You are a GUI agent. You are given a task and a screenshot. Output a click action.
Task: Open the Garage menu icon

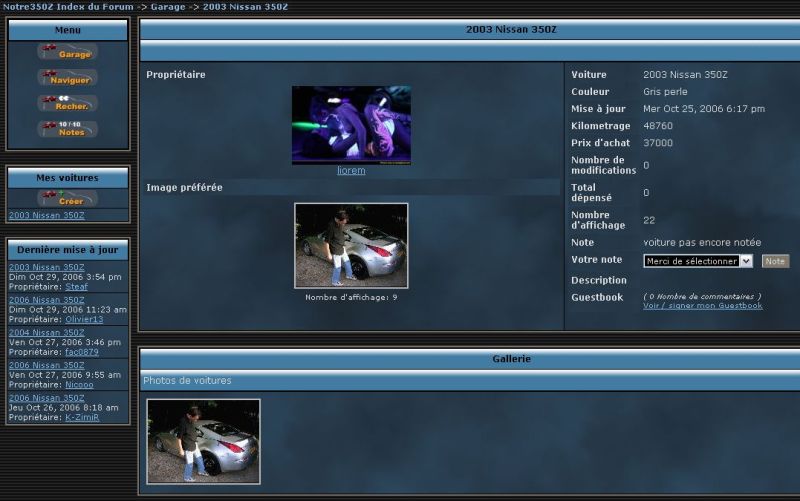coord(67,52)
